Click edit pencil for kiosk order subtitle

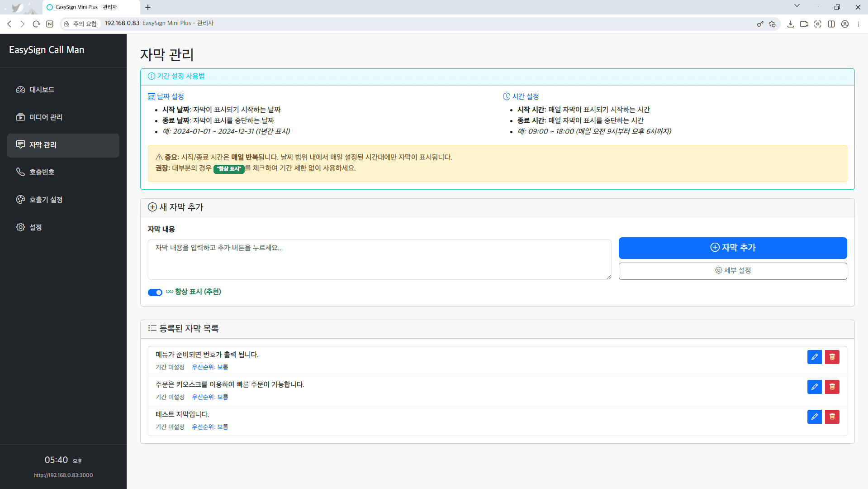pos(814,387)
